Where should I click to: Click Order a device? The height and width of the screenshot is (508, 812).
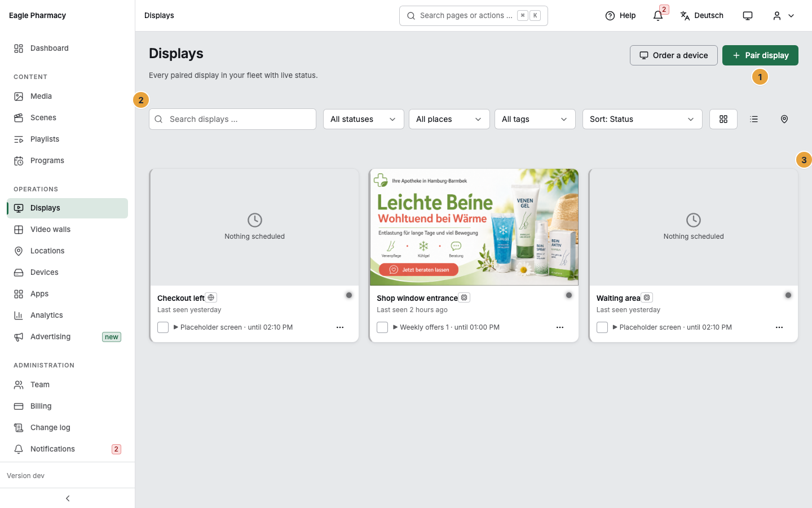(674, 55)
